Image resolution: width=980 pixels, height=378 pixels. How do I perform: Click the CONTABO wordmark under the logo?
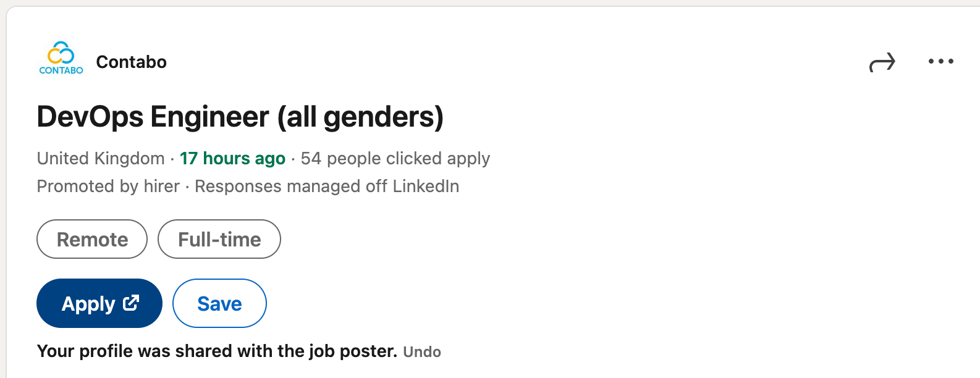pos(61,70)
